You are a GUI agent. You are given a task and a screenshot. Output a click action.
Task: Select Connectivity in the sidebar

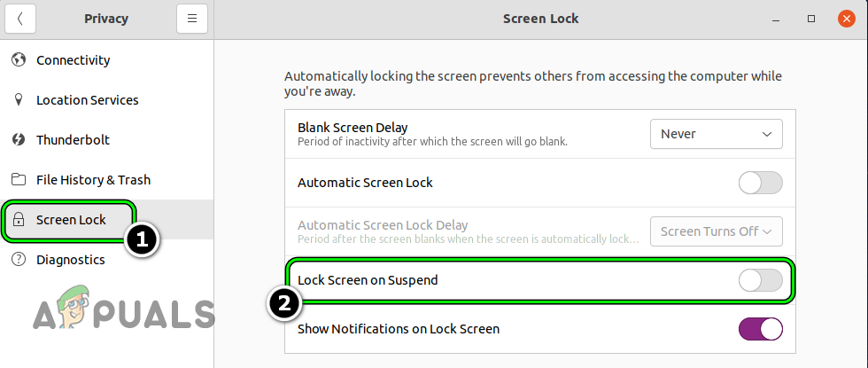[73, 60]
